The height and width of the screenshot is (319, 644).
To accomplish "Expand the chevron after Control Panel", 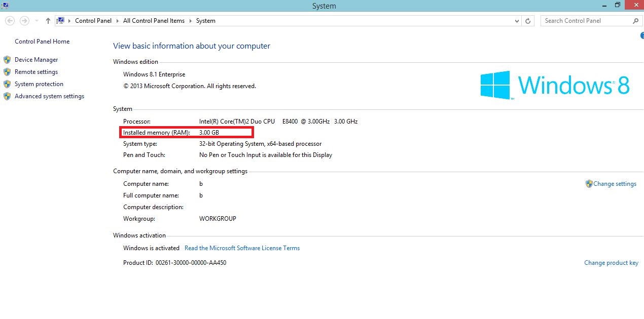I will pos(118,21).
